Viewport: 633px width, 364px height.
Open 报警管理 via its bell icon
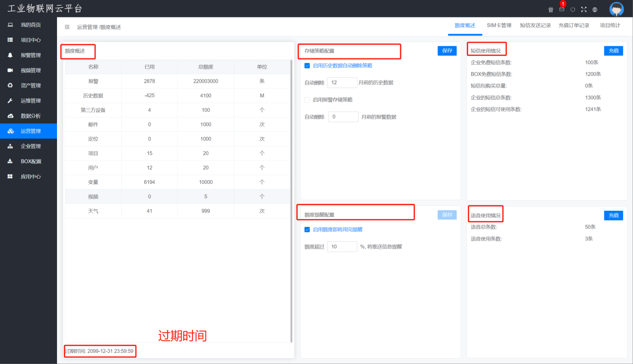point(10,55)
